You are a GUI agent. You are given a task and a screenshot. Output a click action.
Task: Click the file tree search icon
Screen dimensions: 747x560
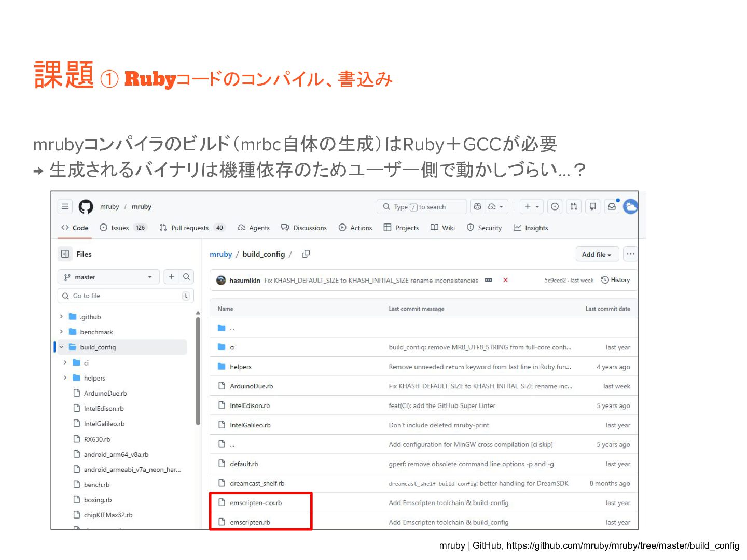pyautogui.click(x=187, y=277)
